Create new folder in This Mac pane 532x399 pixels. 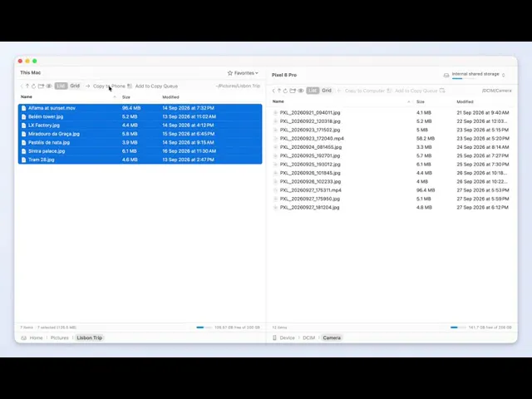41,86
